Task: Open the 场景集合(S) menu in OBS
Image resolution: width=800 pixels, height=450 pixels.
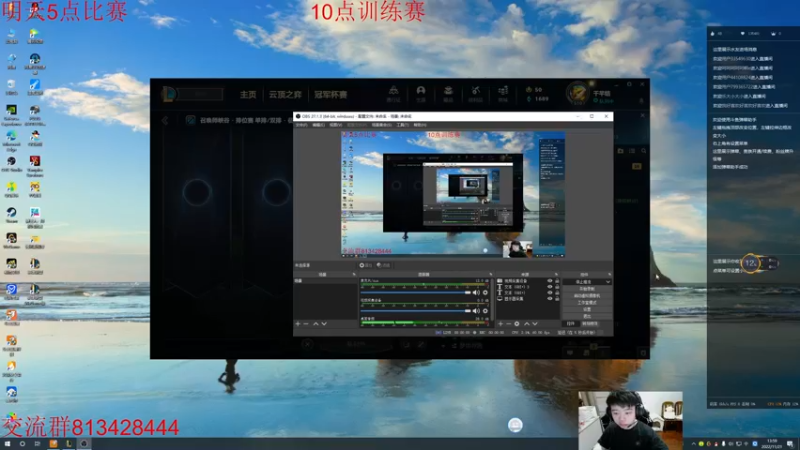Action: [382, 125]
